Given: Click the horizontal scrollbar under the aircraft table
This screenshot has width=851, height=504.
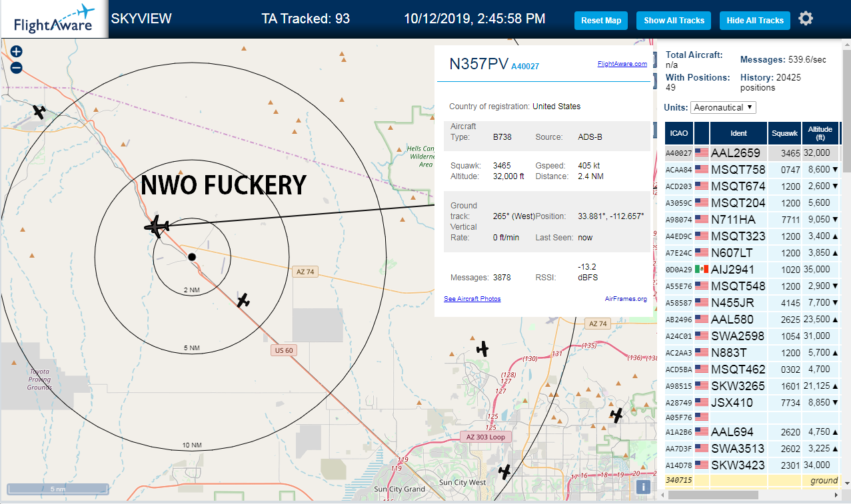Looking at the screenshot, I should pos(712,495).
